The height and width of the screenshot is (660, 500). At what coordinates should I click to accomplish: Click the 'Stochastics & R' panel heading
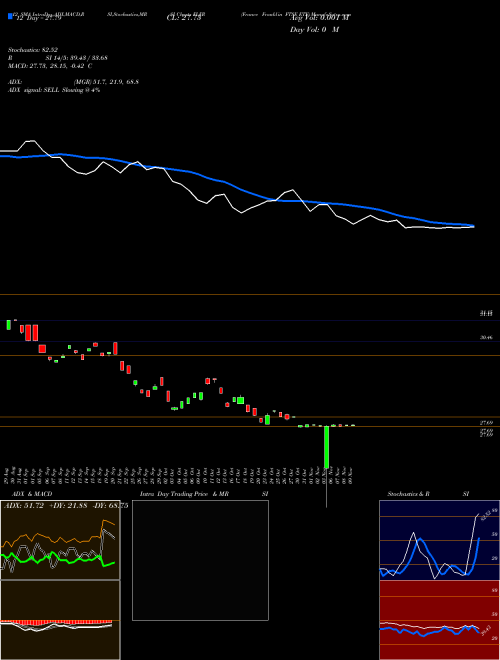point(409,494)
